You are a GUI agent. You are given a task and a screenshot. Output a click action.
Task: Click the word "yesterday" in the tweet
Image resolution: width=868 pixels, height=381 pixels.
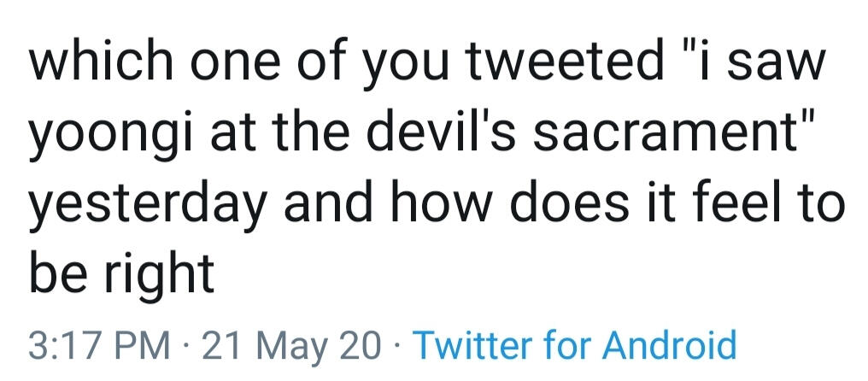click(x=147, y=207)
